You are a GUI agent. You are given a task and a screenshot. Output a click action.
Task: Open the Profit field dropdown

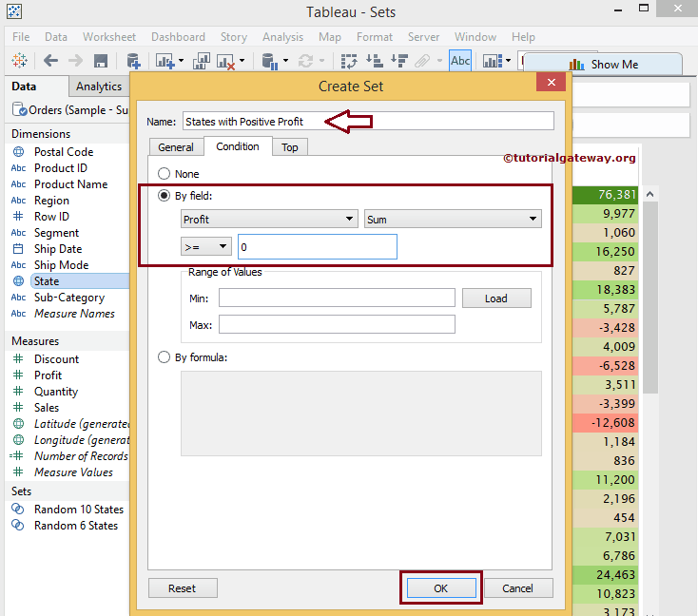click(x=269, y=219)
